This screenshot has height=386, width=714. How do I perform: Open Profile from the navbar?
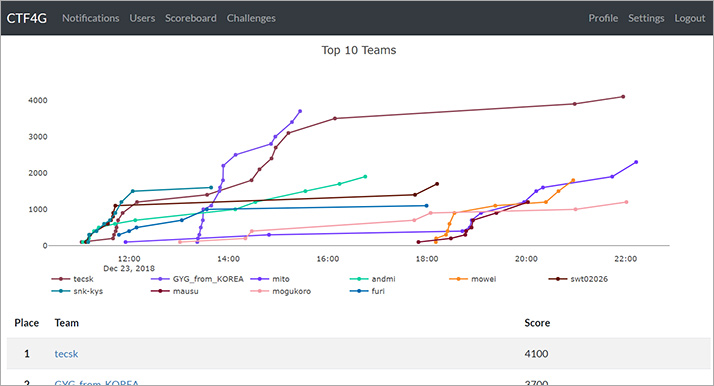pos(603,18)
